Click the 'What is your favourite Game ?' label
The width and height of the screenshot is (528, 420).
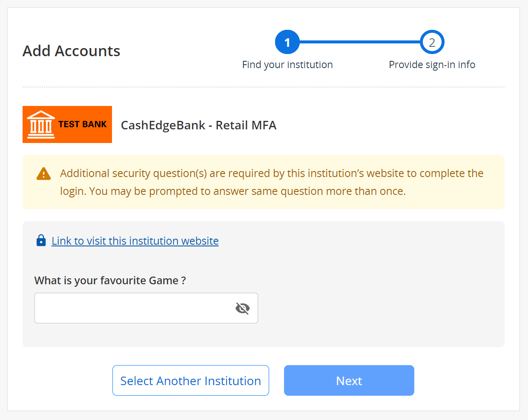pyautogui.click(x=110, y=280)
